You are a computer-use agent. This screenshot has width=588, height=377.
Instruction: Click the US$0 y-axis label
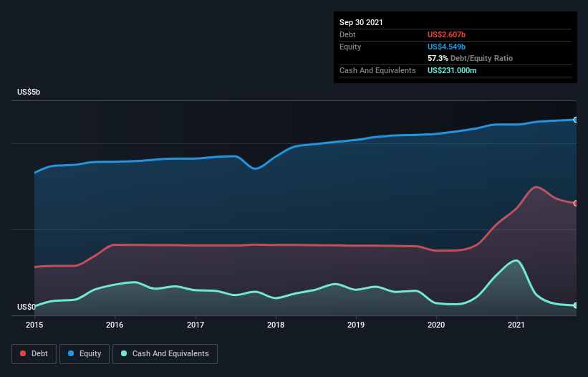[26, 307]
